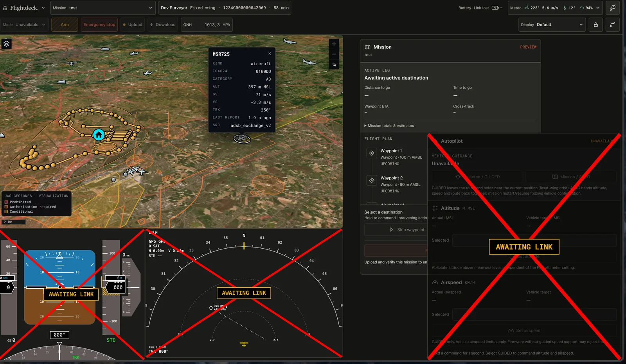Click the Upload mission button
The image size is (626, 364).
click(133, 25)
